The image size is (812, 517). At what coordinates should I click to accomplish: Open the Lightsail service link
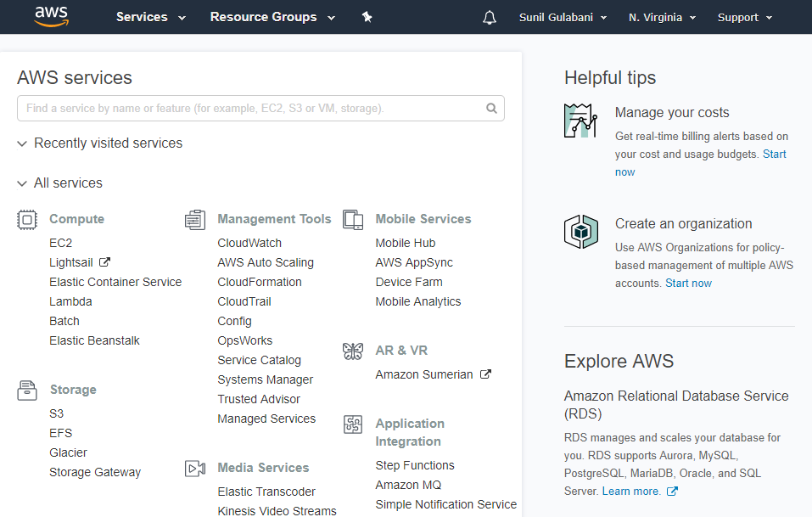(x=71, y=262)
